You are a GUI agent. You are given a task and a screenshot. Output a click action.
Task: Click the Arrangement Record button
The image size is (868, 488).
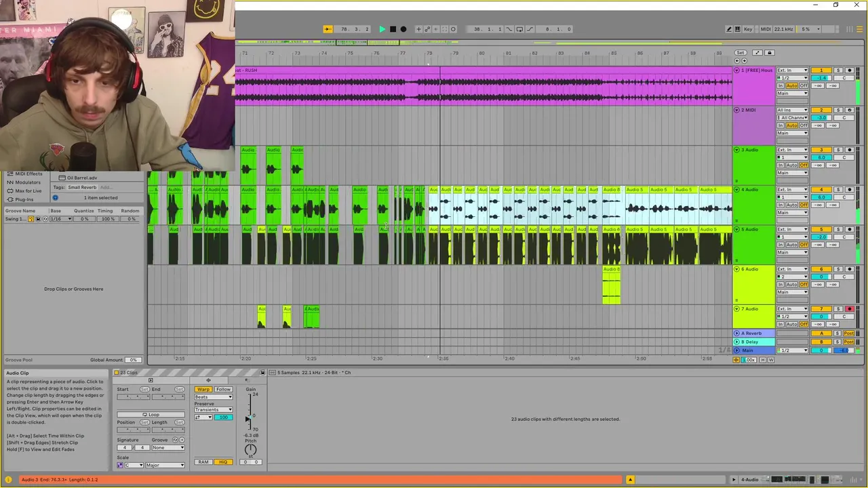tap(403, 29)
